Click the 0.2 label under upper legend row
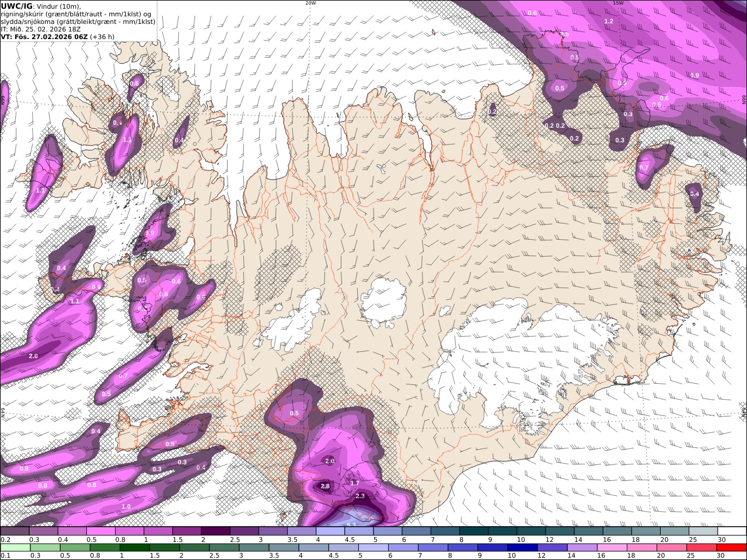This screenshot has width=747, height=560. 5,540
